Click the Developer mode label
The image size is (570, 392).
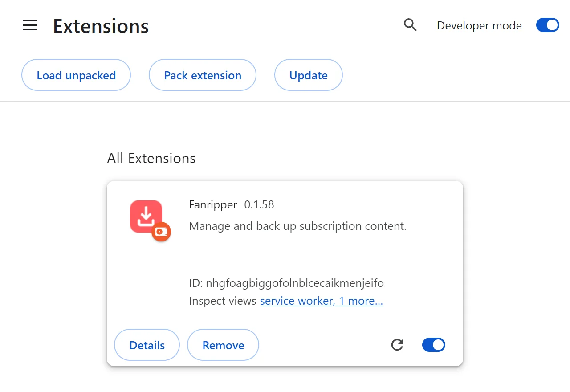click(479, 26)
